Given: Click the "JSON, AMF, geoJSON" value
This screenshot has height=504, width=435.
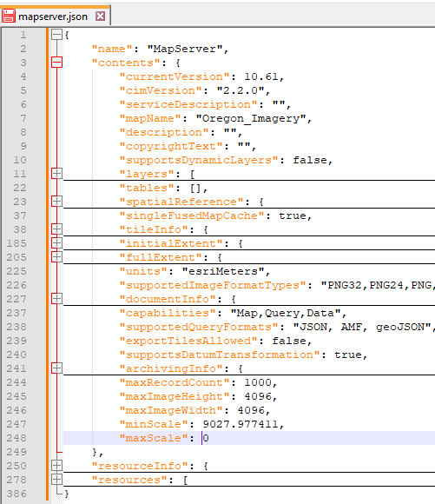Looking at the screenshot, I should [362, 327].
